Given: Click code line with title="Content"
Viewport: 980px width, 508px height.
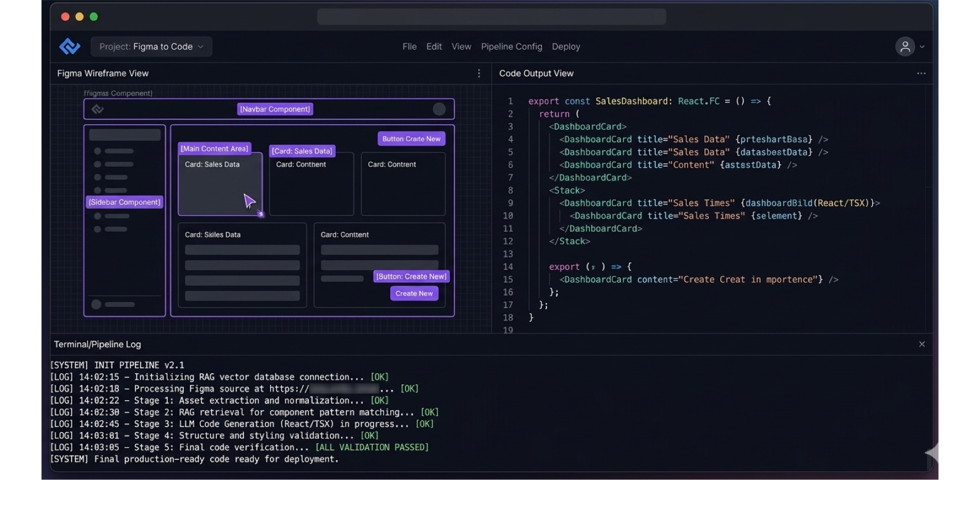Looking at the screenshot, I should 678,165.
